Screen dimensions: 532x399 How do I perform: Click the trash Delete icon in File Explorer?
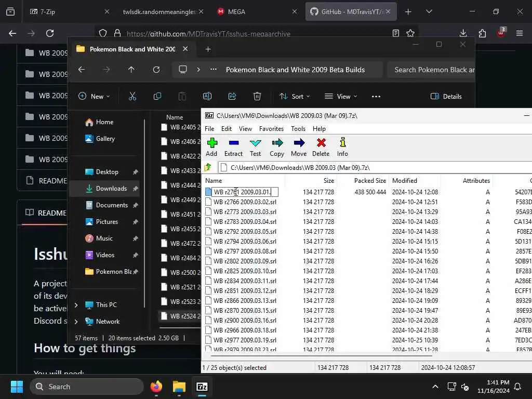click(x=257, y=96)
